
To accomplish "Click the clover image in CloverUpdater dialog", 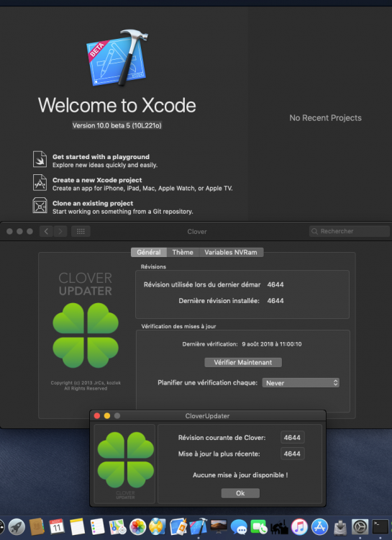I will coord(126,460).
